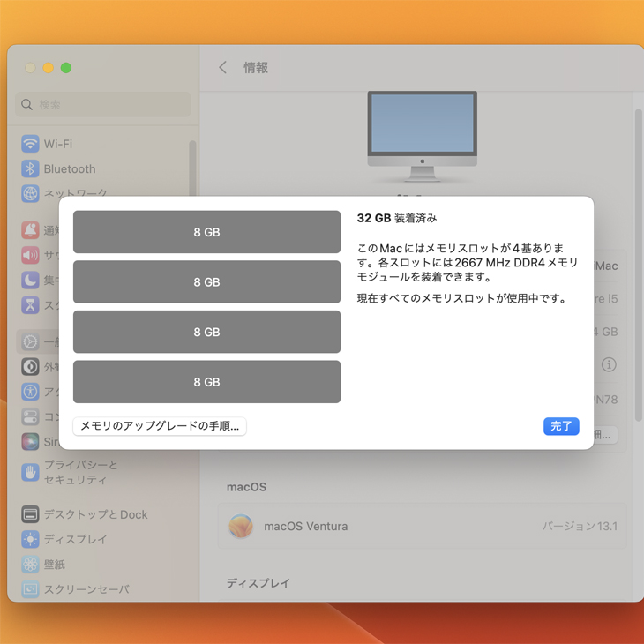644x644 pixels.
Task: Click the 通知 bell icon
Action: click(30, 230)
